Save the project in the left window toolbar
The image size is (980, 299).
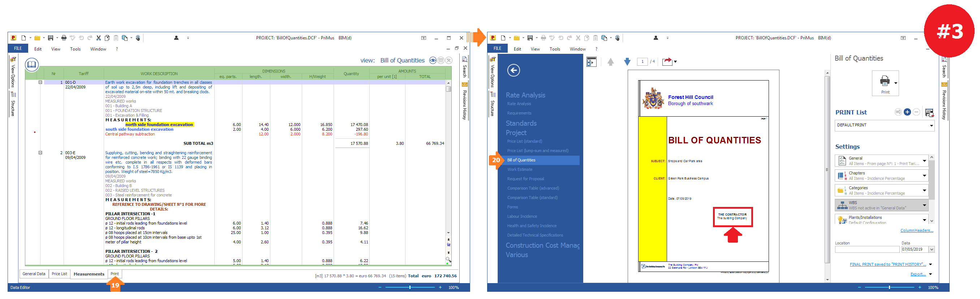tap(51, 38)
